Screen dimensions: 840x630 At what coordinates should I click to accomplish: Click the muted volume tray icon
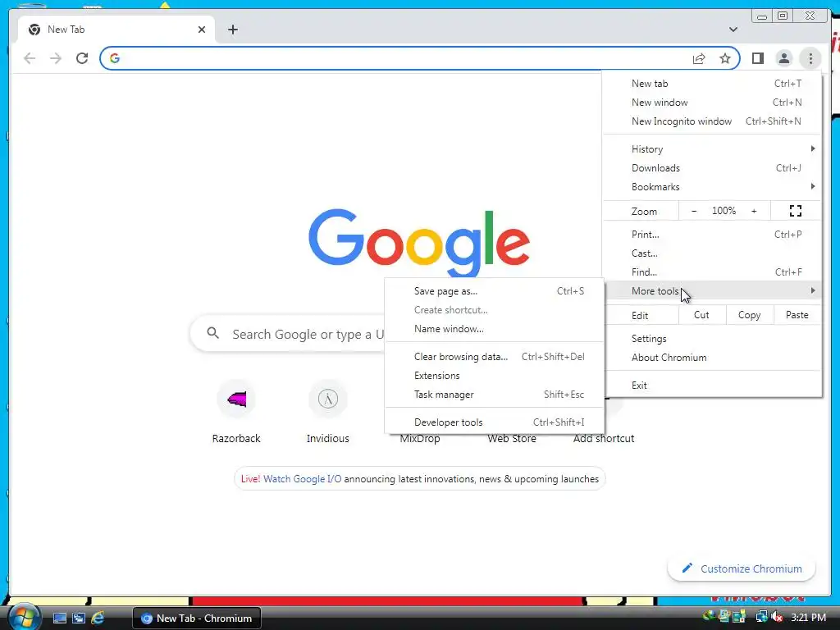[x=776, y=617]
